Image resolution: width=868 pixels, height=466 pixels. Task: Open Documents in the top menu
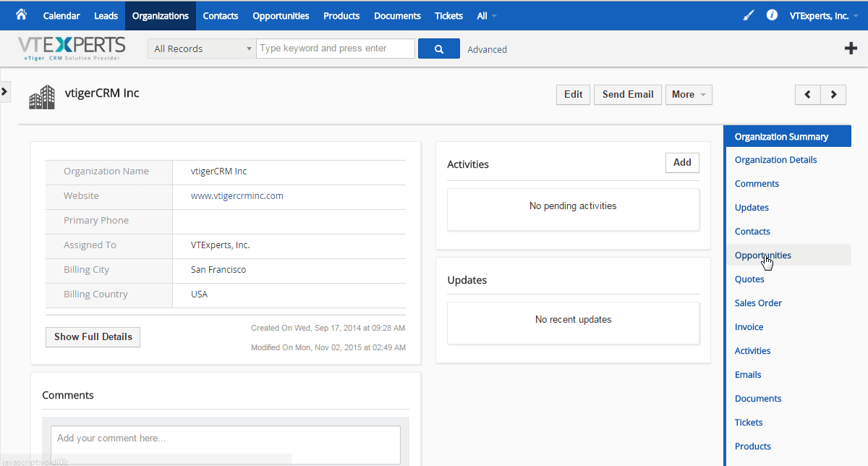click(x=397, y=15)
